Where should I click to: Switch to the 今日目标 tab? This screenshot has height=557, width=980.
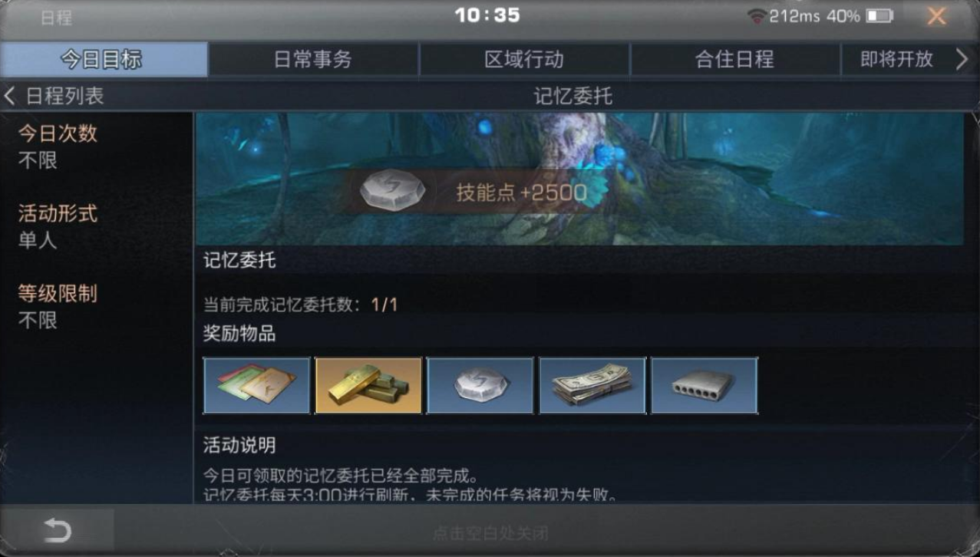104,60
